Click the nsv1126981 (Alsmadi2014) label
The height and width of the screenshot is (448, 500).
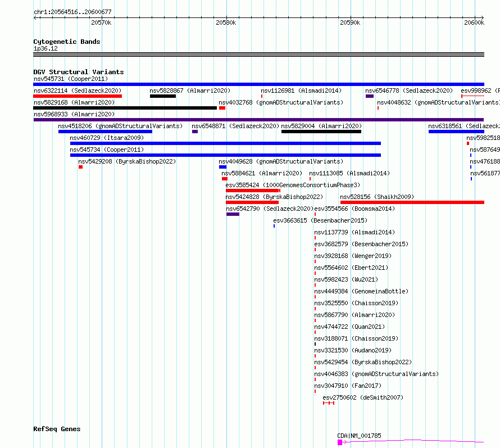301,90
